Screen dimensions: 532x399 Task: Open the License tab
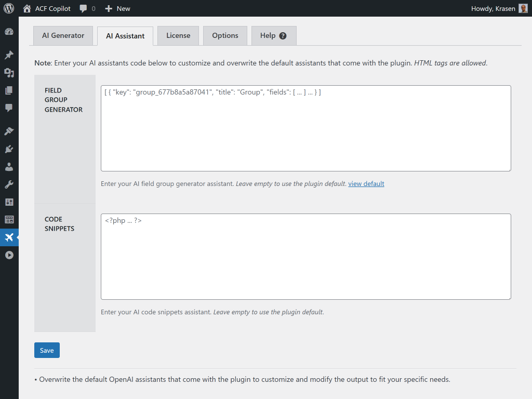click(x=178, y=36)
